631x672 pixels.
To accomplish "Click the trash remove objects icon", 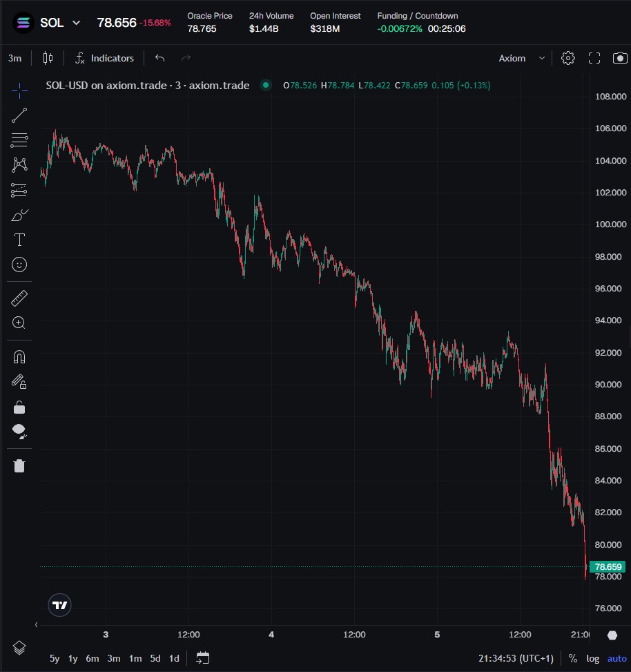I will click(x=19, y=465).
